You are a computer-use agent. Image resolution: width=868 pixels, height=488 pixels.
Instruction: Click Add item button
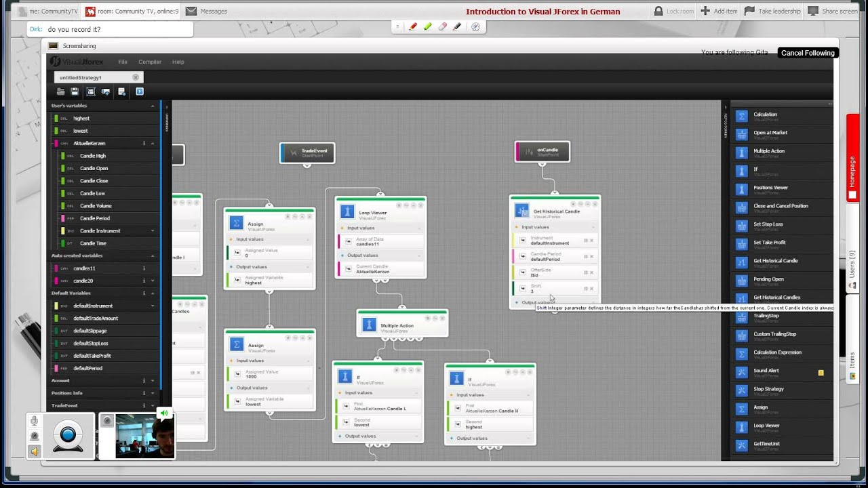[x=719, y=11]
